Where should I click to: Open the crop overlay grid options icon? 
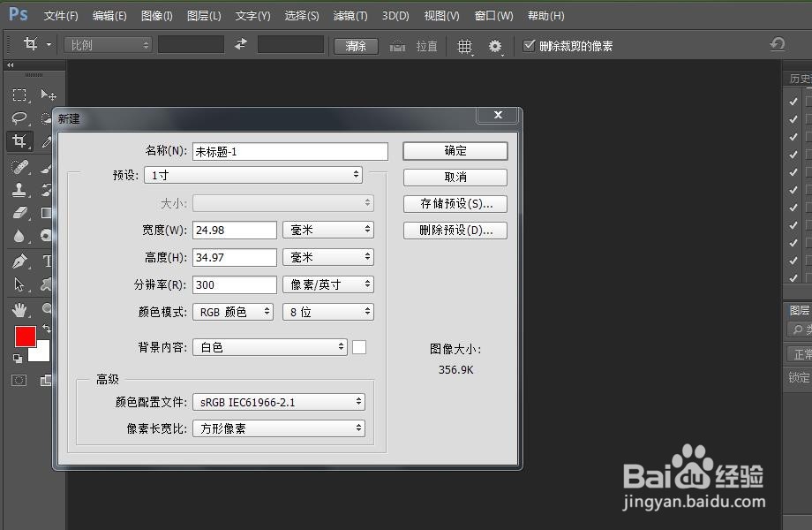coord(465,46)
